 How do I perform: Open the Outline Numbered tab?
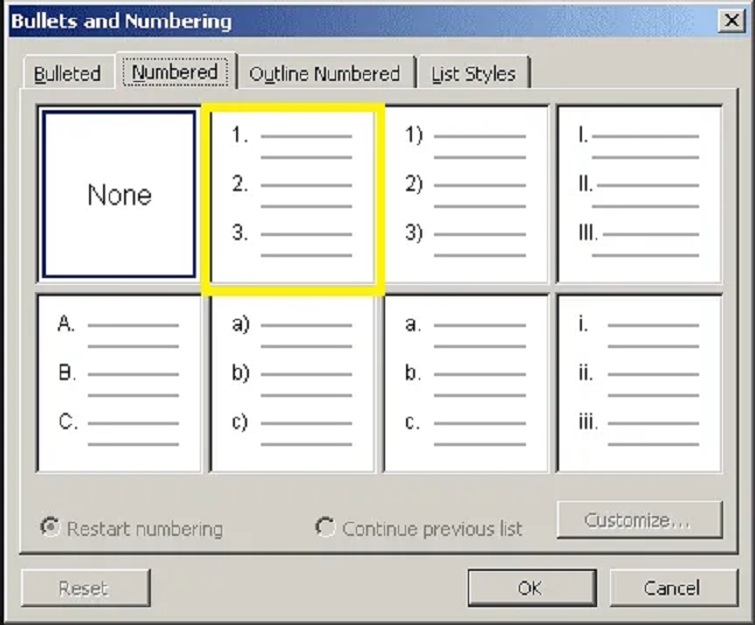(x=324, y=74)
